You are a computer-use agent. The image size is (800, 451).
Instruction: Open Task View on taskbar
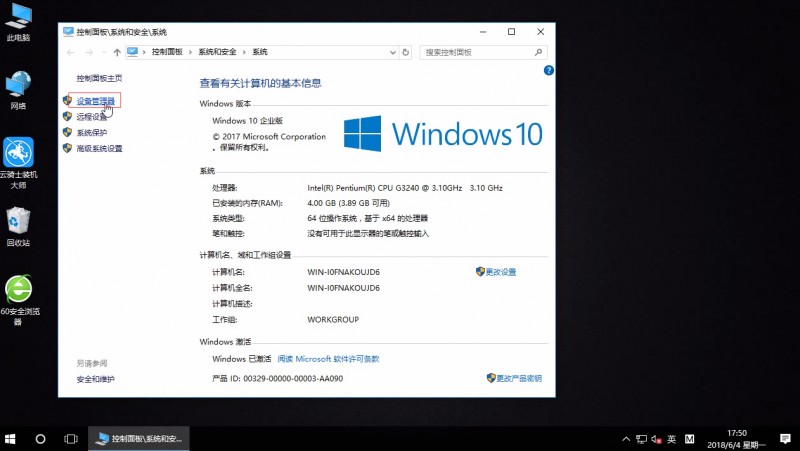[x=71, y=439]
